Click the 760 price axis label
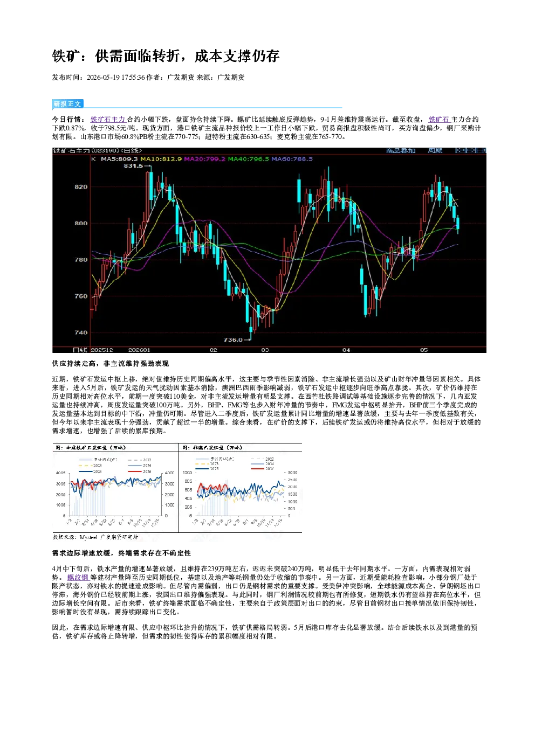The image size is (535, 756). (x=81, y=296)
